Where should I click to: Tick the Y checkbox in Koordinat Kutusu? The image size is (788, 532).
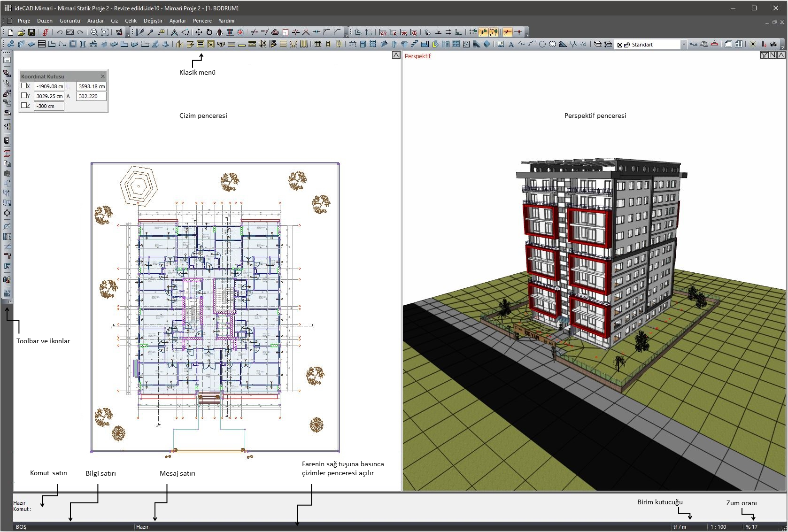pos(24,96)
